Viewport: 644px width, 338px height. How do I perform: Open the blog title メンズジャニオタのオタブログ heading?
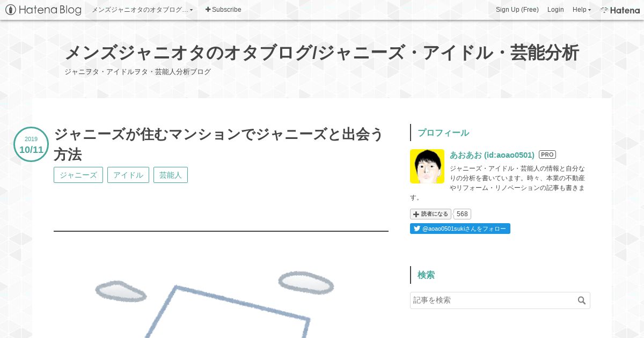pos(321,53)
